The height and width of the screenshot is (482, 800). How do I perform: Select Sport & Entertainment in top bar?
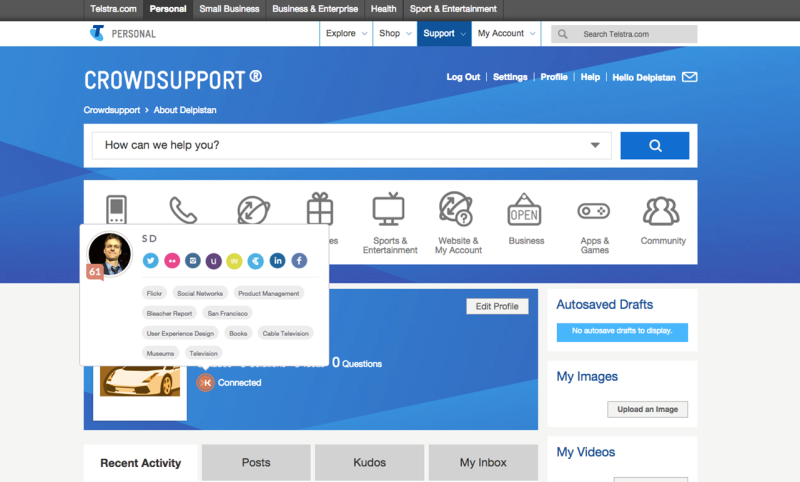pos(453,9)
